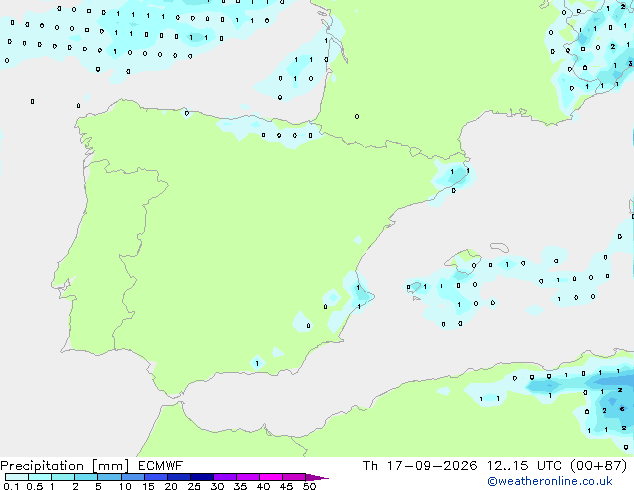This screenshot has width=634, height=490.
Task: Click the arrow tip ending the color scale
Action: tap(317, 477)
